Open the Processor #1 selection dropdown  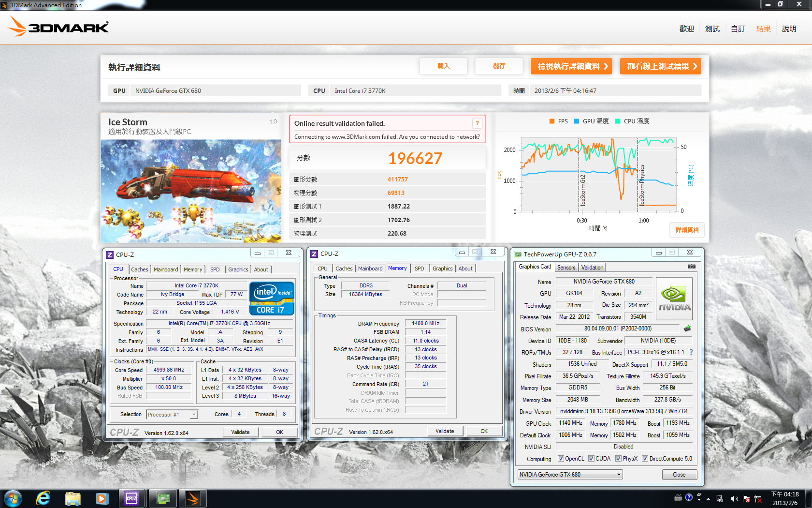[x=172, y=415]
